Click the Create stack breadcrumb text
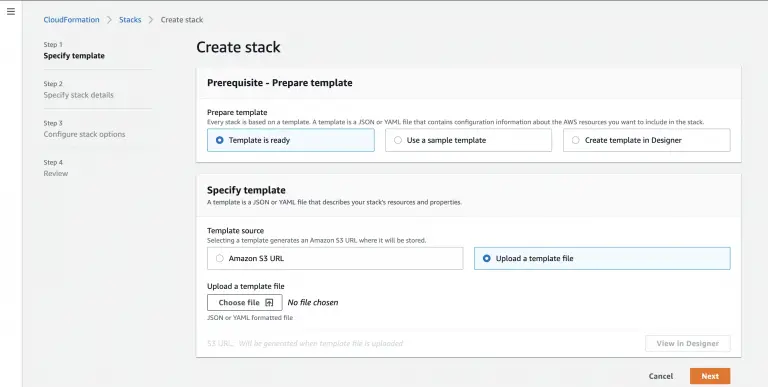 tap(182, 20)
